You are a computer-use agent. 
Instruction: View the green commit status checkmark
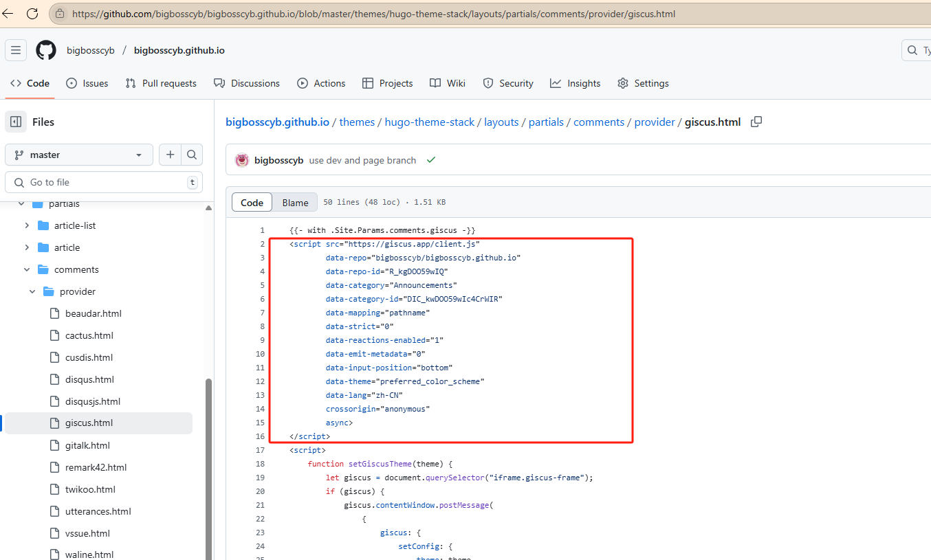click(x=431, y=160)
